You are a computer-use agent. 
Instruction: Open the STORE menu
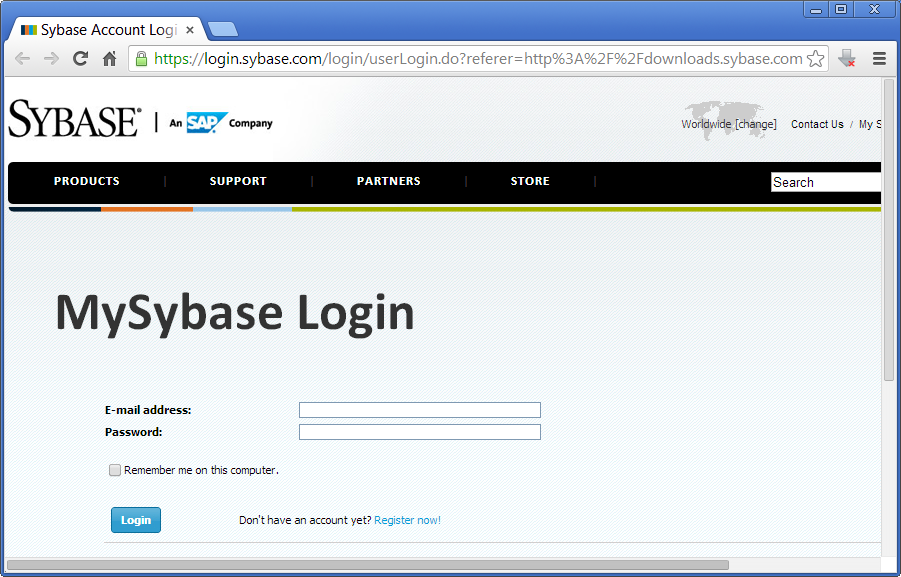tap(530, 181)
